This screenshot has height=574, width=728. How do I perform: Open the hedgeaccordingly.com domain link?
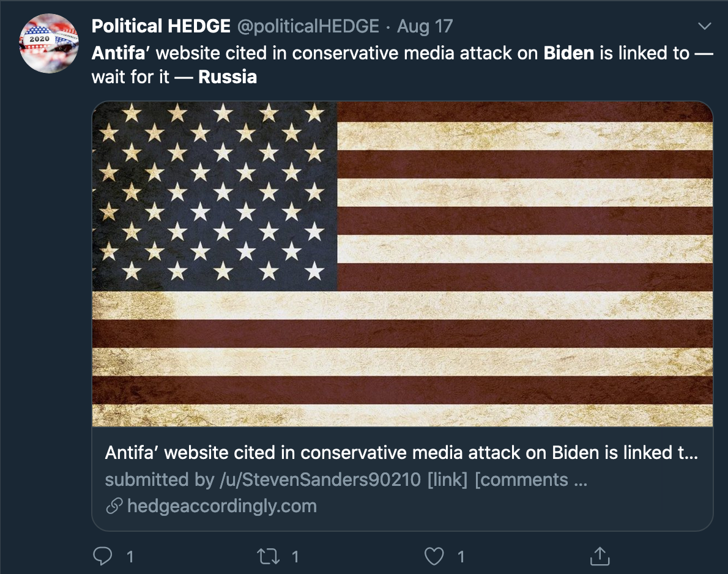tap(222, 505)
